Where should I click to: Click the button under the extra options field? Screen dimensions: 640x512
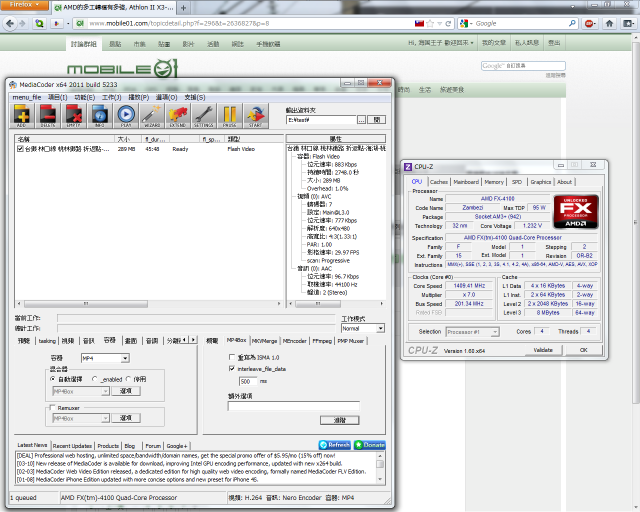click(x=340, y=420)
